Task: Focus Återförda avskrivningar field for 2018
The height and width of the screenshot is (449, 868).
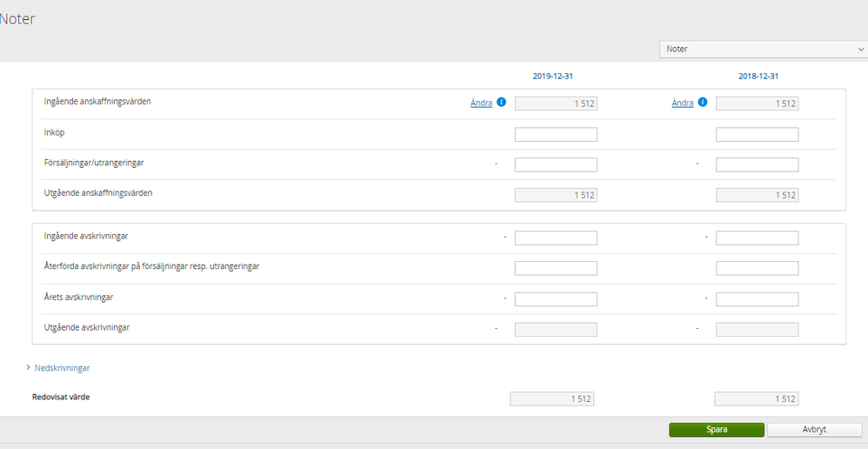Action: [757, 268]
